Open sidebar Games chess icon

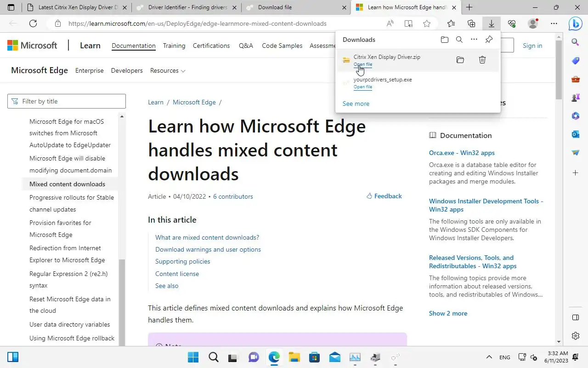pyautogui.click(x=576, y=98)
